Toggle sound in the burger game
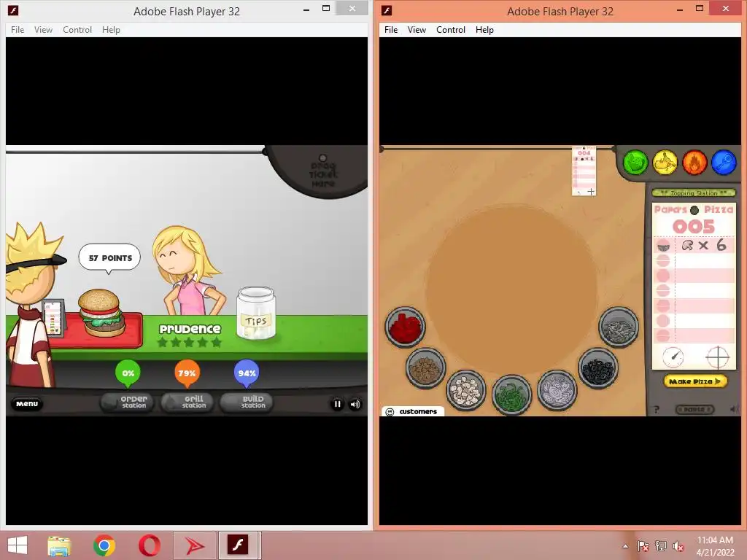The width and height of the screenshot is (747, 560). coord(355,404)
